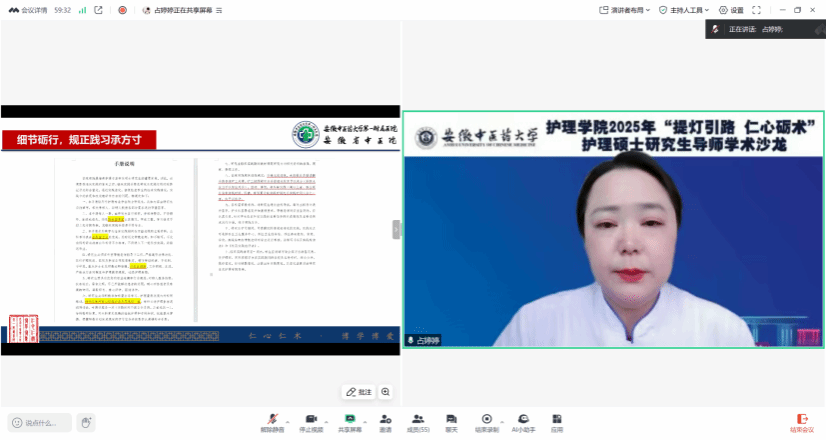Viewport: 826px width, 440px height.
Task: Open 设置 settings in top bar
Action: [x=731, y=10]
